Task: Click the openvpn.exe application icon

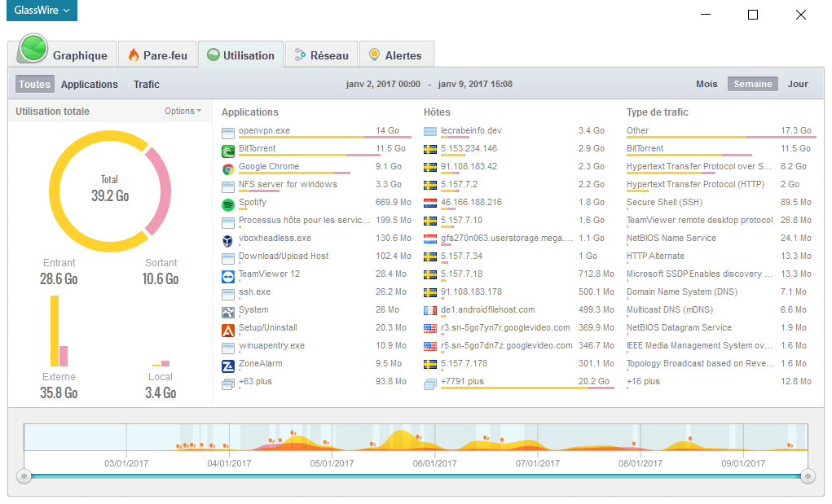Action: click(x=228, y=133)
